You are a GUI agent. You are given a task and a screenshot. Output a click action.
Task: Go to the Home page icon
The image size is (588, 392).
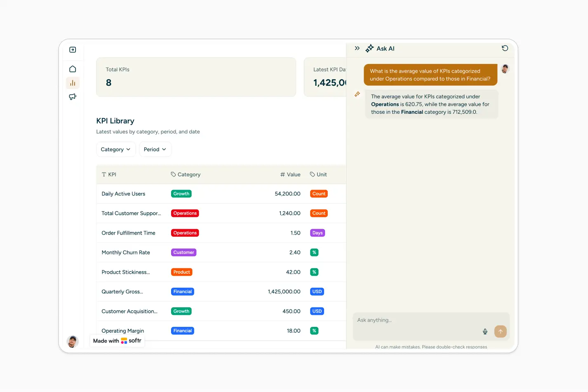tap(73, 69)
